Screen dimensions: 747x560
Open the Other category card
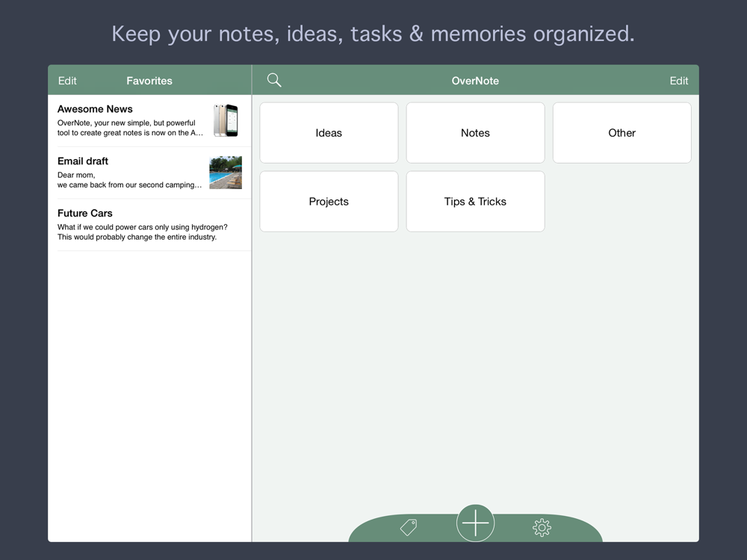[x=622, y=133]
